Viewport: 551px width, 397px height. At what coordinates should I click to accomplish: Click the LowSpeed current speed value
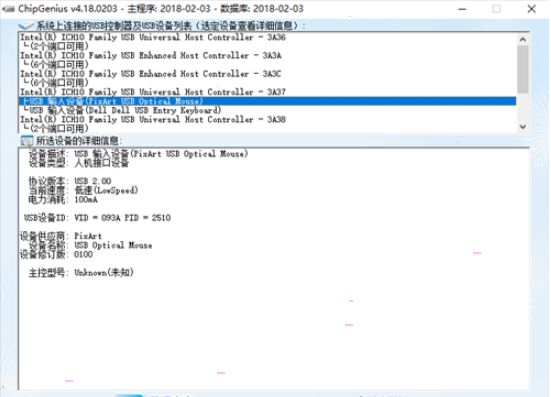106,190
